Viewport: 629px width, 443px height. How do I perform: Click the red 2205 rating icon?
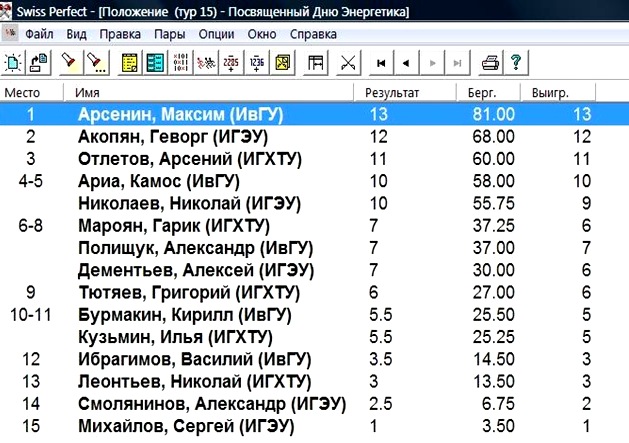point(231,63)
